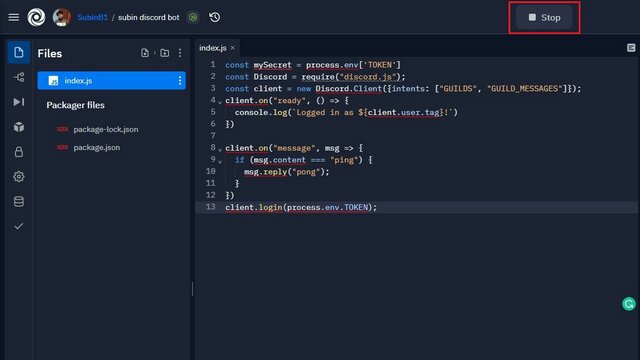Add a new folder icon
This screenshot has width=640, height=360.
tap(164, 53)
